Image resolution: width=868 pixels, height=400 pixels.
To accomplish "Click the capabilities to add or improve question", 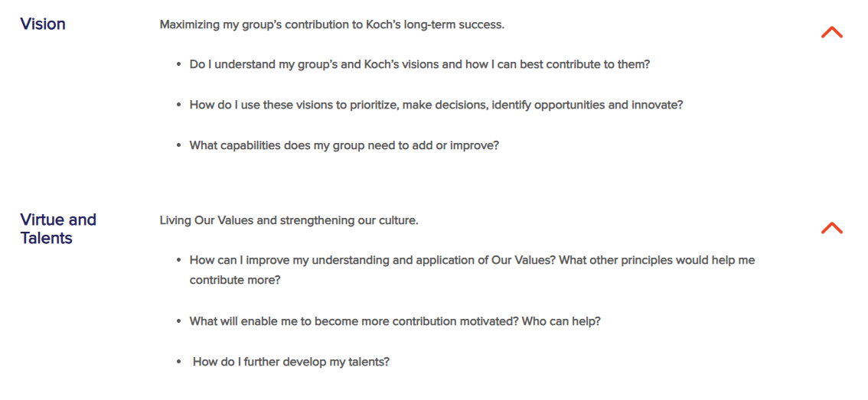I will 344,146.
